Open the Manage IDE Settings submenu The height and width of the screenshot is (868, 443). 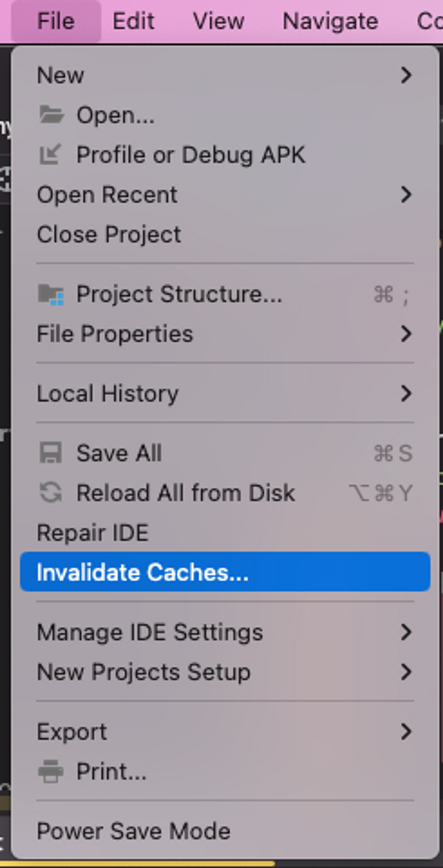225,632
